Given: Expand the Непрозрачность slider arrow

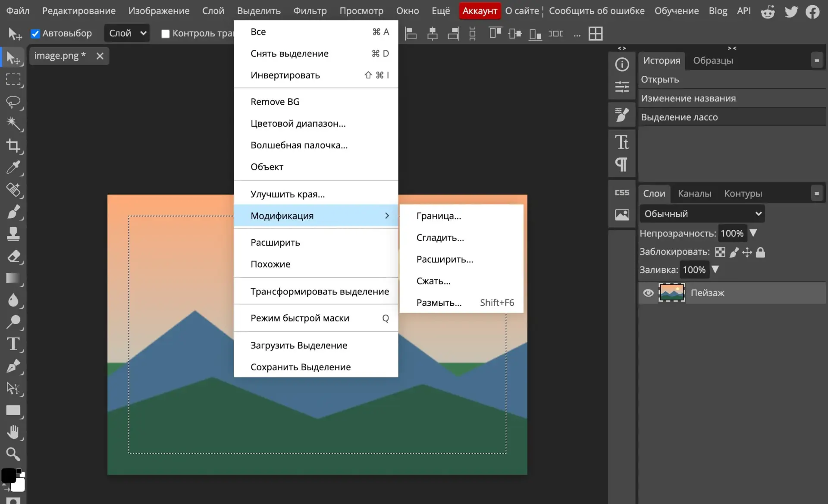Looking at the screenshot, I should pyautogui.click(x=753, y=233).
